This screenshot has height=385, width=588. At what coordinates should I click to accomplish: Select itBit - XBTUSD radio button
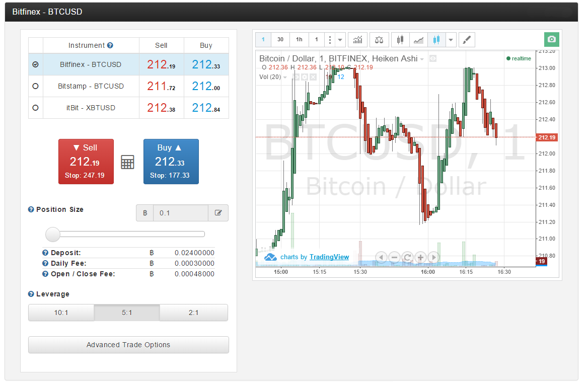pos(36,108)
